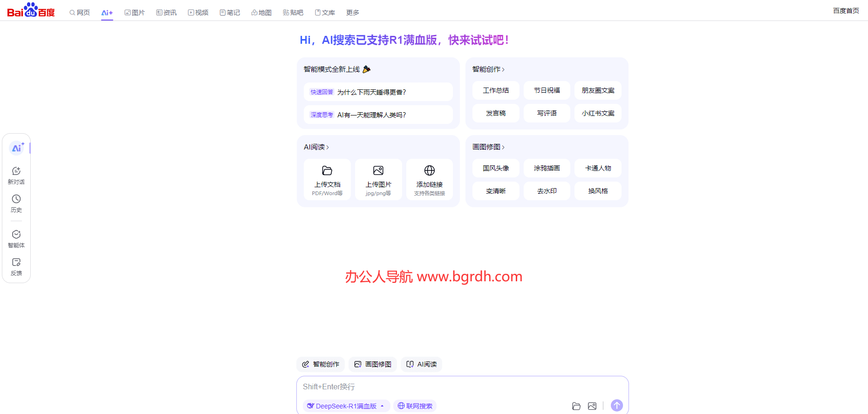This screenshot has height=414, width=868.
Task: Choose the 卡通人物 option
Action: click(x=598, y=168)
